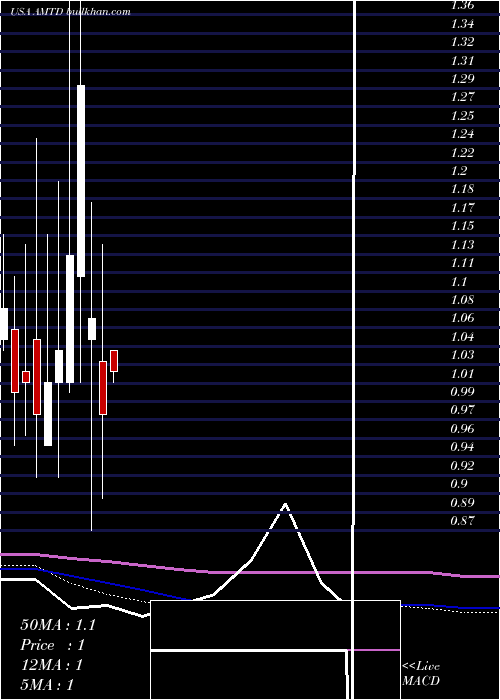Click the '5MA : 1' legend entry
Screen dimensions: 500x700
point(47,685)
